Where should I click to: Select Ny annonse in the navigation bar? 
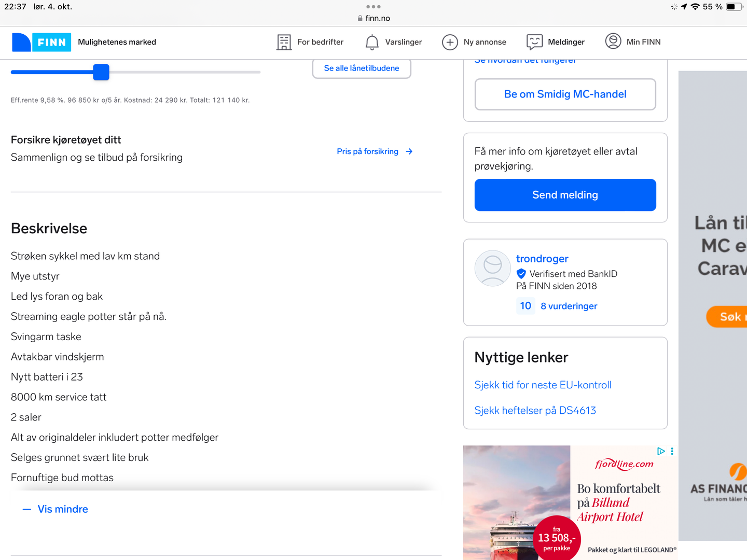[x=474, y=42]
